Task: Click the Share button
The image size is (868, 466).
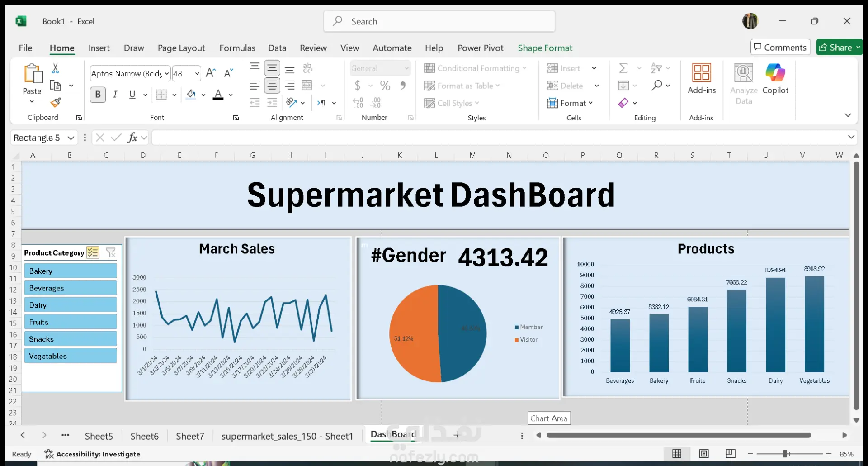Action: click(835, 48)
